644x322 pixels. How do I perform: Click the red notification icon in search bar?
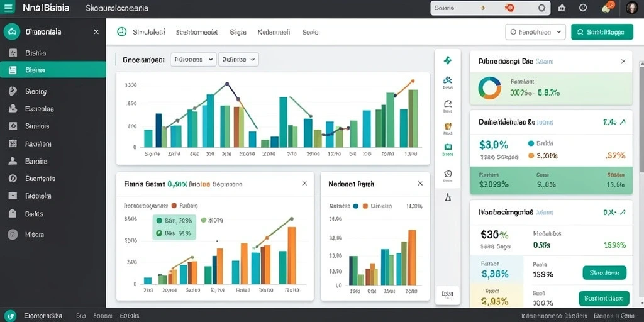click(x=510, y=8)
